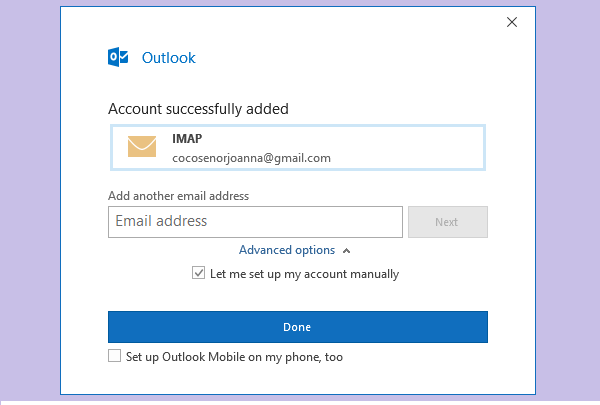Select the IMAP account card

click(298, 147)
